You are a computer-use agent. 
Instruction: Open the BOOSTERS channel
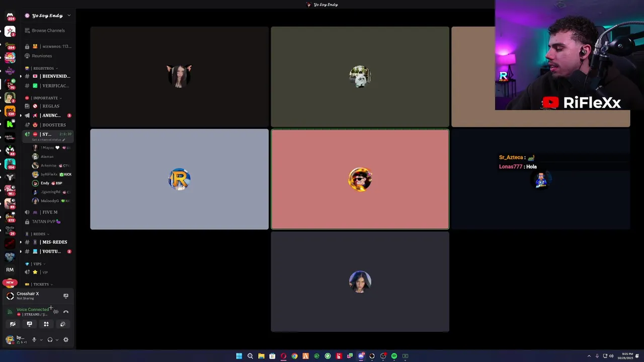pos(48,125)
